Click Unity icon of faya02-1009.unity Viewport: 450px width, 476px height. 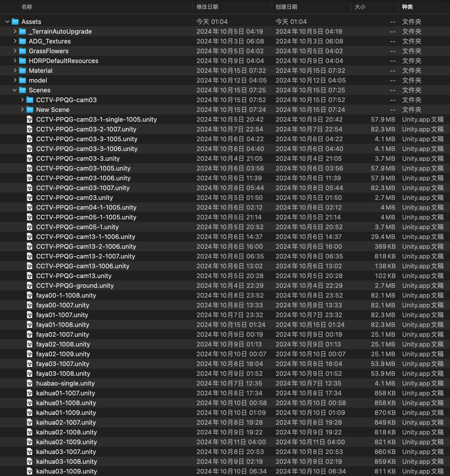pos(30,354)
